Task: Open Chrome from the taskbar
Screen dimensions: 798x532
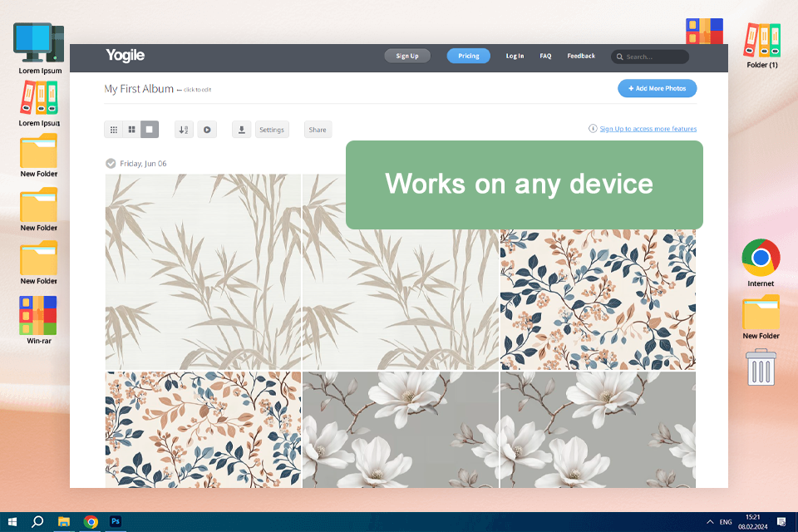Action: [x=91, y=522]
